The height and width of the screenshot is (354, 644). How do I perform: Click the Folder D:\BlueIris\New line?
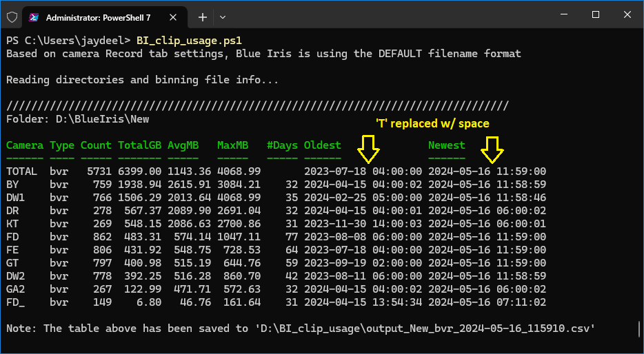[78, 119]
